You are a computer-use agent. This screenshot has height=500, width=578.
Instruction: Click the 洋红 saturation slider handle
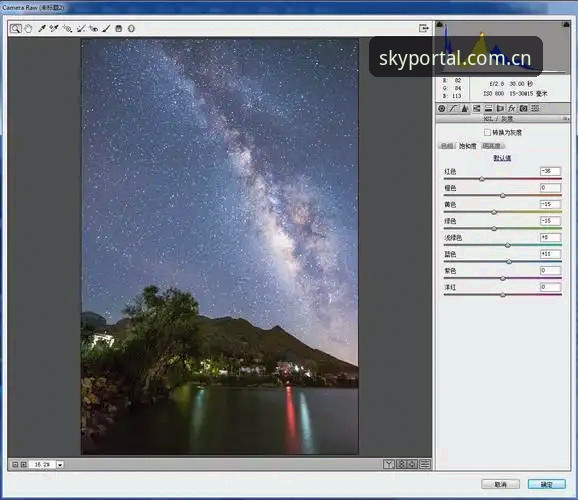[x=503, y=295]
